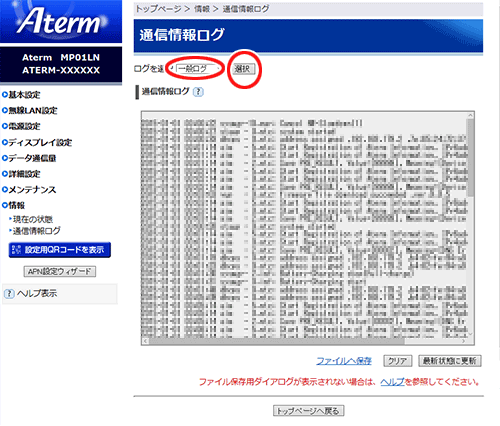
Task: Open the 基本設定 menu section
Action: (24, 95)
